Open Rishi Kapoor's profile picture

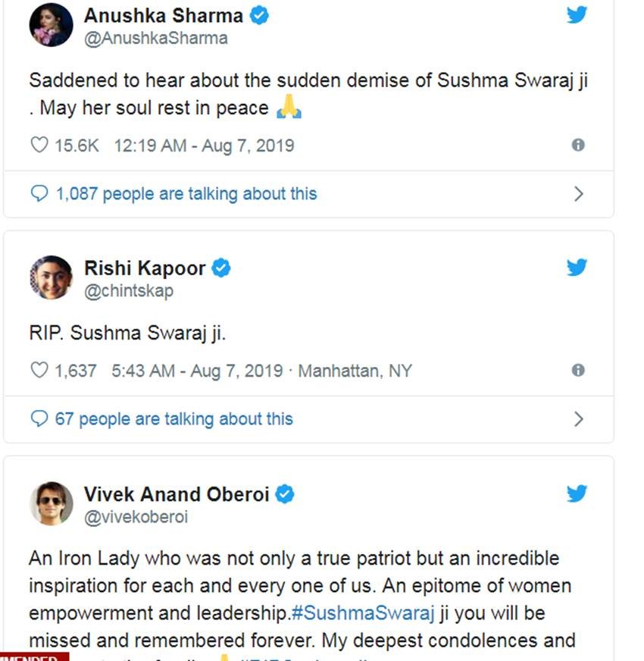point(51,277)
